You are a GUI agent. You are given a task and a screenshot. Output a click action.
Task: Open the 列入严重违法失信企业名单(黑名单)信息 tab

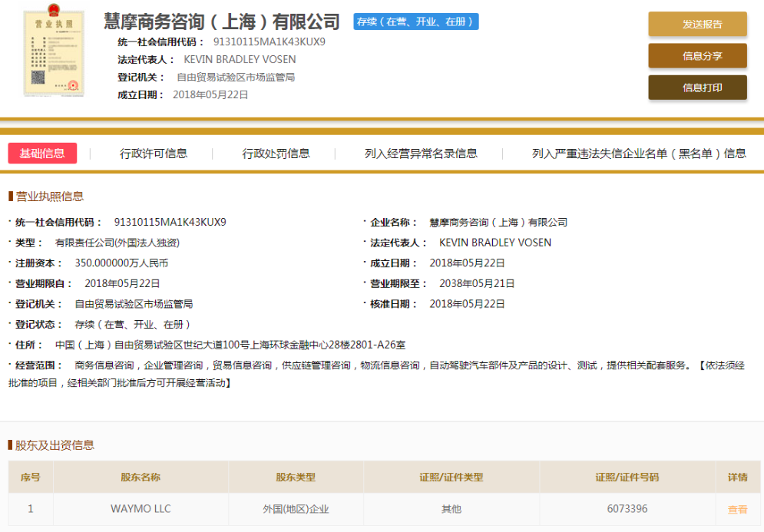639,154
